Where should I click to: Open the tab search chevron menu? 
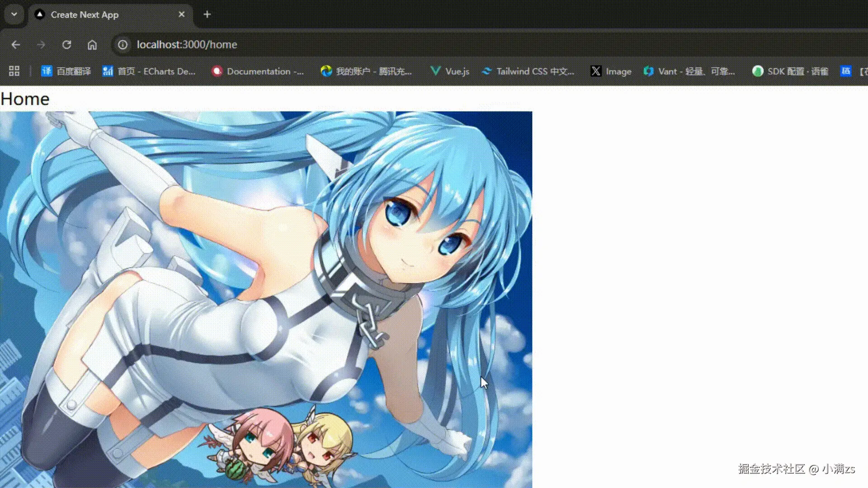(x=14, y=14)
